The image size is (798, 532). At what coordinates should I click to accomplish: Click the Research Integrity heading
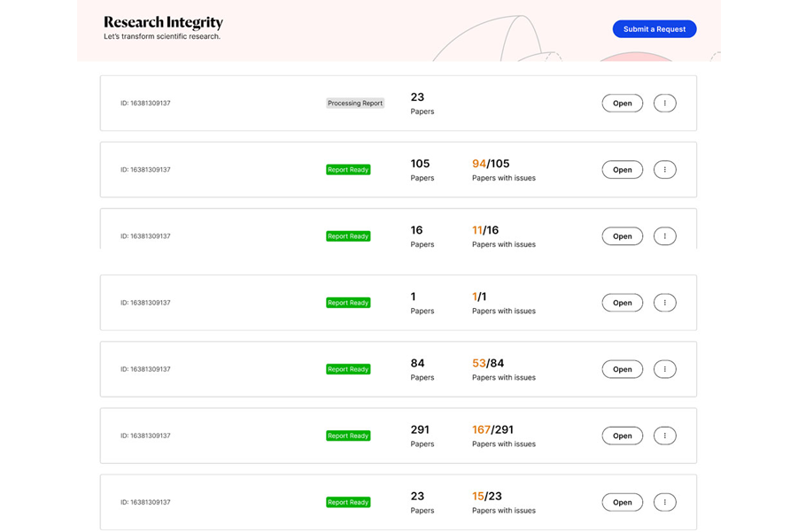163,22
